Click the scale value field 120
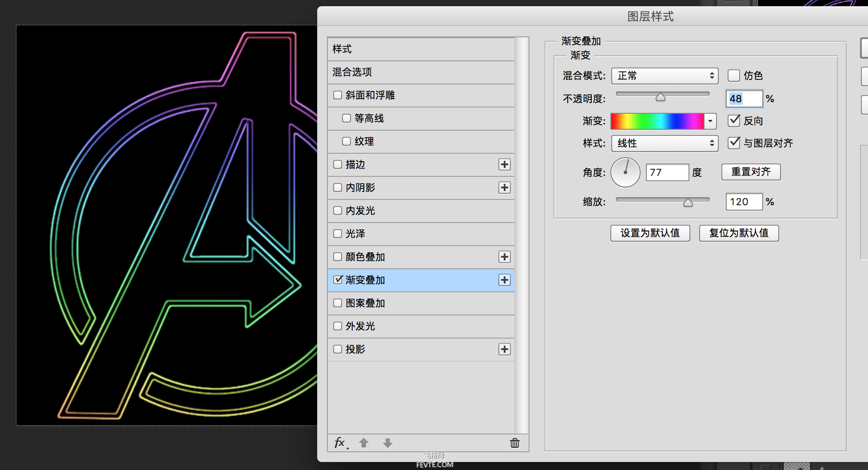The width and height of the screenshot is (868, 470). (744, 202)
